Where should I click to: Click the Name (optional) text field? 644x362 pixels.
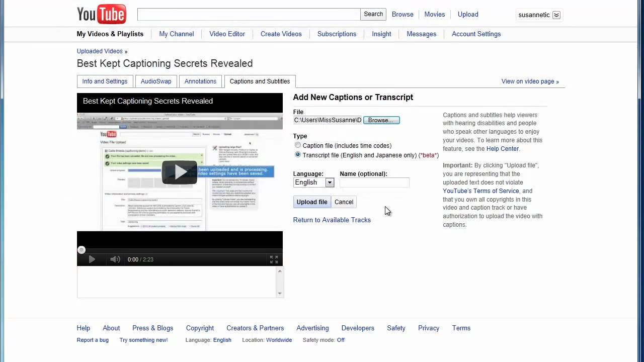pyautogui.click(x=374, y=183)
